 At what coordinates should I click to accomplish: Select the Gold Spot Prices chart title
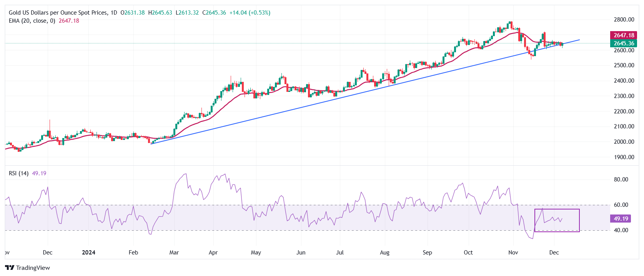coord(58,13)
